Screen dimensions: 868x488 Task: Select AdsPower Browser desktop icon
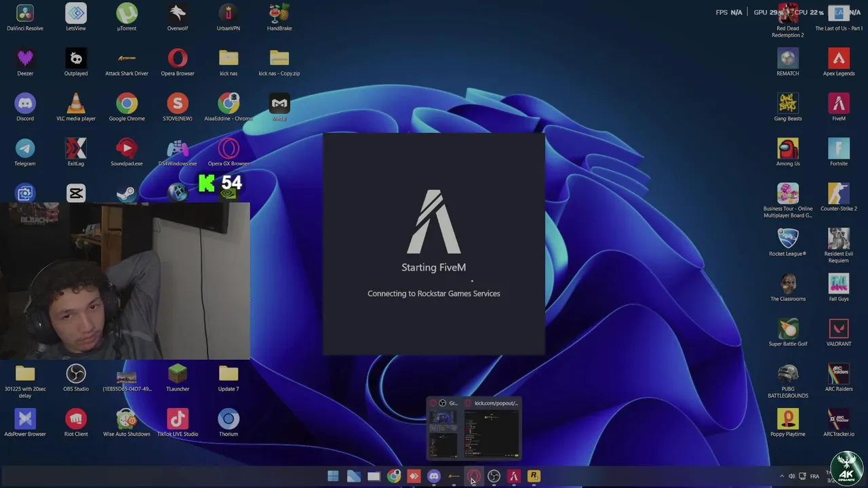pos(25,424)
